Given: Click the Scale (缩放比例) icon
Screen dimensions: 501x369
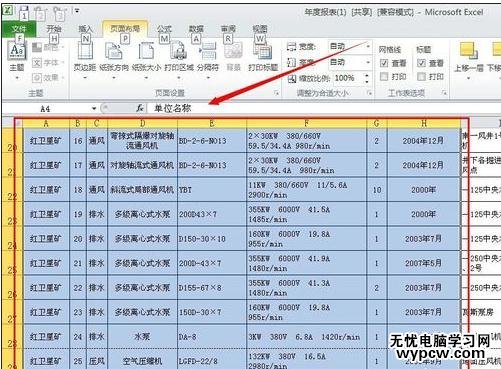Looking at the screenshot, I should click(x=292, y=78).
